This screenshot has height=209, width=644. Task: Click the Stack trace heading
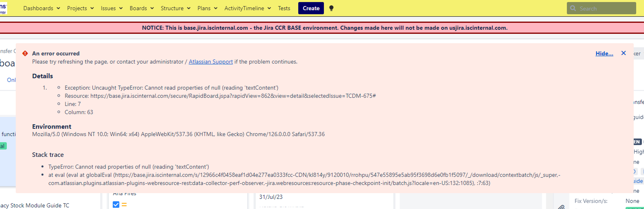pyautogui.click(x=48, y=155)
